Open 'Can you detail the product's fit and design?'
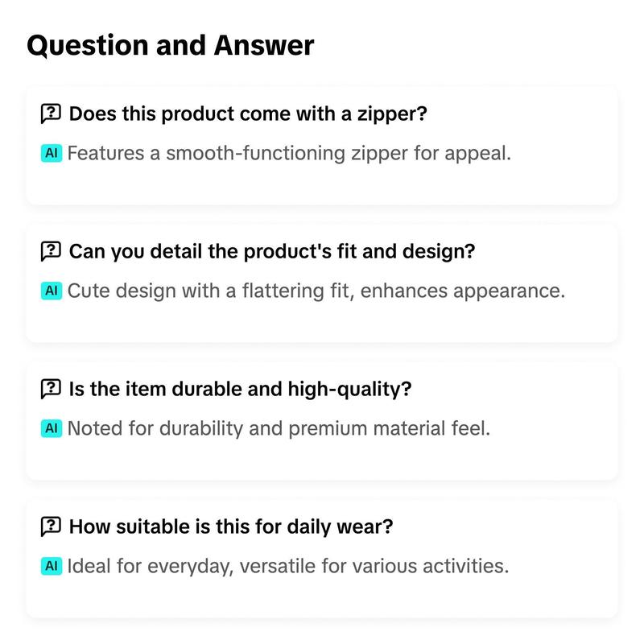 coord(272,251)
